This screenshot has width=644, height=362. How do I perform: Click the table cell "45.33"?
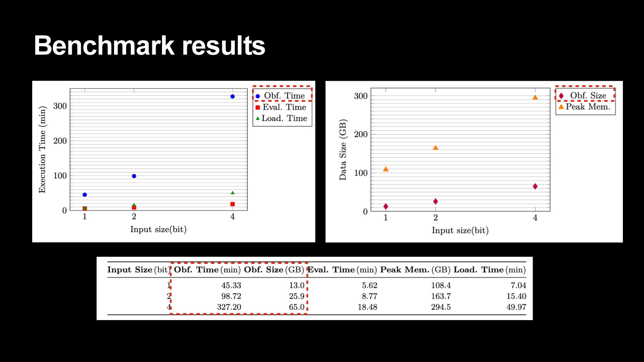coord(231,286)
